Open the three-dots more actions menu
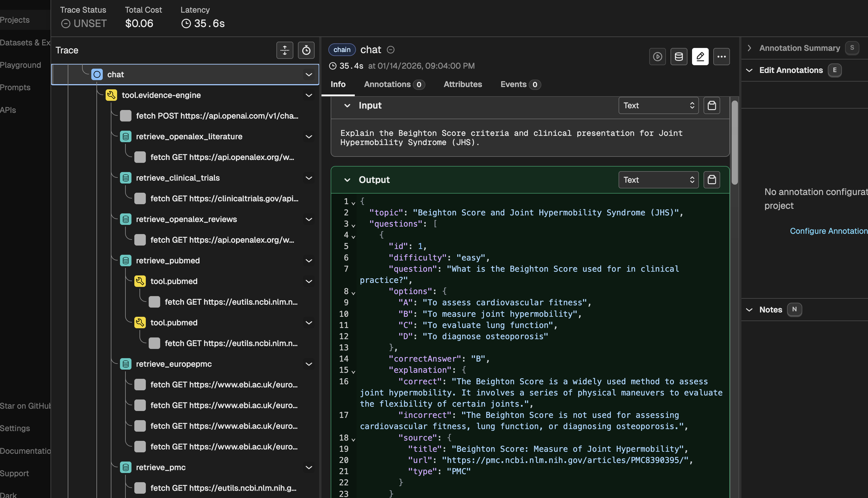Screen dimensions: 868x498 [x=721, y=57]
